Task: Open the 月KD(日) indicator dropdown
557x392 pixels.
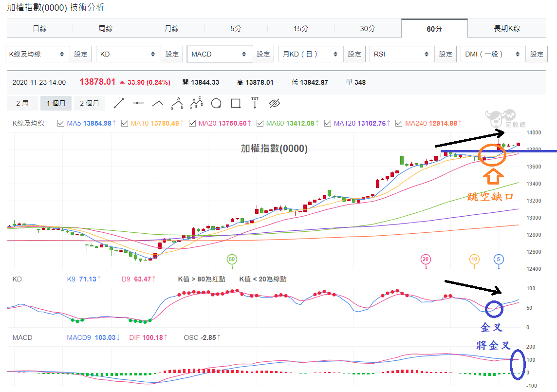Action: [311, 54]
